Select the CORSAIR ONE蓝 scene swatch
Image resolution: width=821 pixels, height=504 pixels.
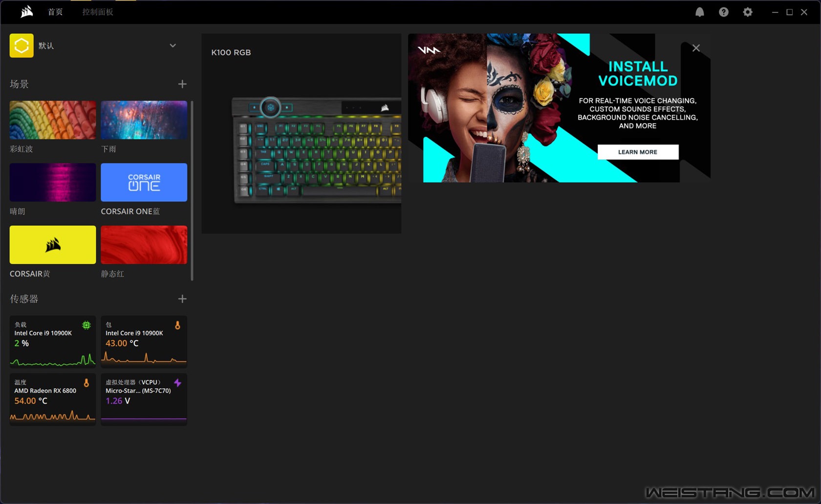coord(144,182)
